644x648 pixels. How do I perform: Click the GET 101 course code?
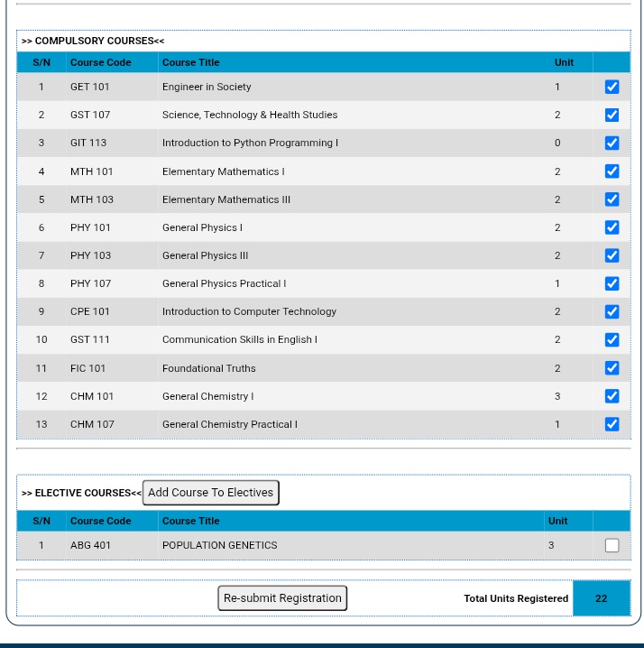[89, 87]
